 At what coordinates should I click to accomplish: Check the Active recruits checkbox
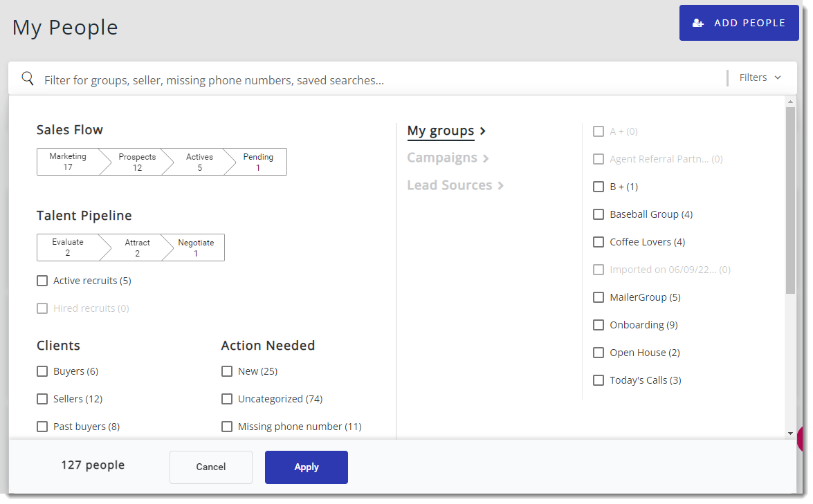[42, 281]
